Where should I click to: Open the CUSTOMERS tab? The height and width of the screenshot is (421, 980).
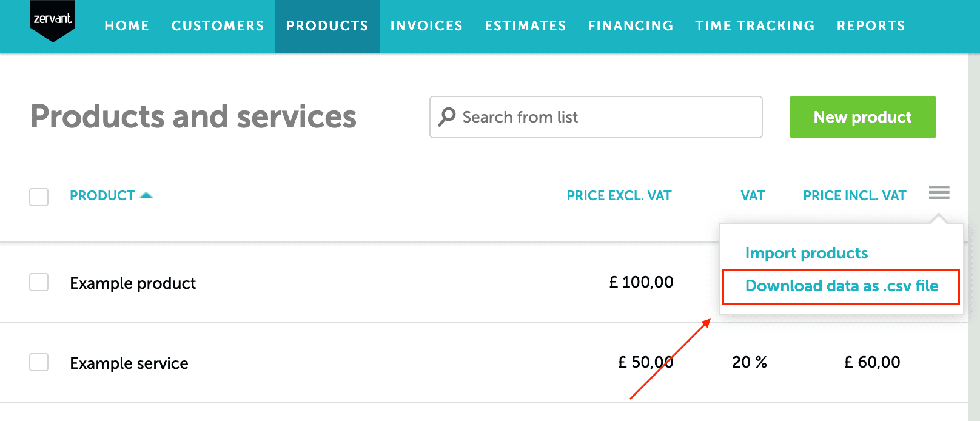(x=218, y=25)
